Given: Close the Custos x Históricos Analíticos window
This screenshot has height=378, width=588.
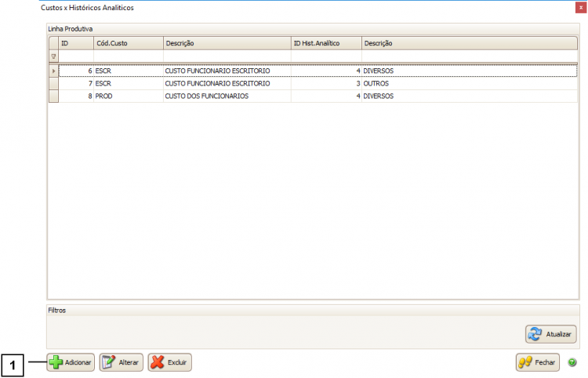Looking at the screenshot, I should (x=579, y=7).
